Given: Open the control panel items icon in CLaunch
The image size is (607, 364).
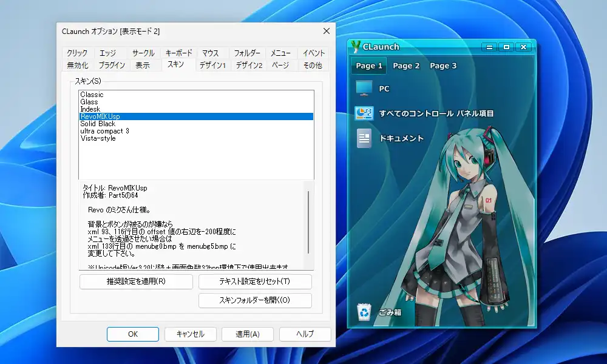Looking at the screenshot, I should coord(364,113).
